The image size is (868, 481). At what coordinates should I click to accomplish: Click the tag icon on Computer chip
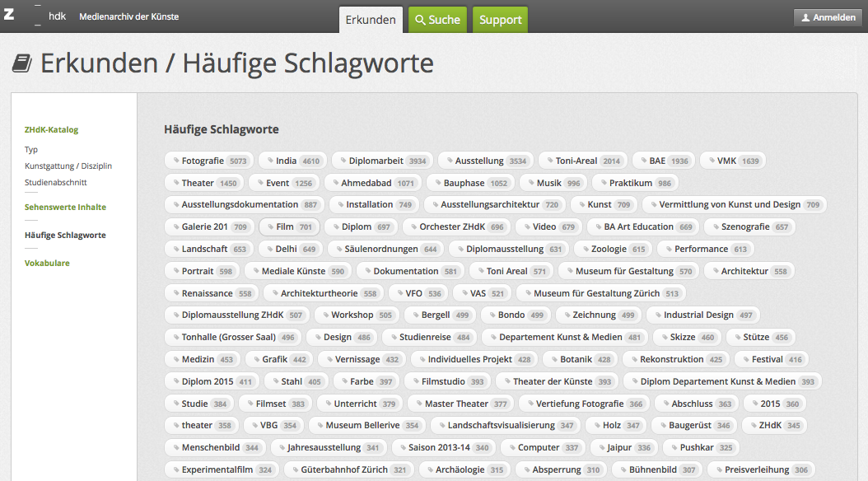[x=510, y=447]
